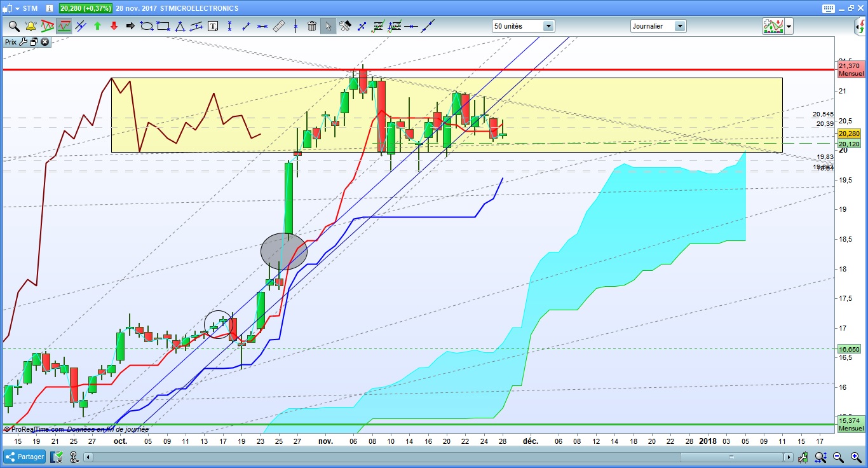Click the horizontal scrollbar right arrow
868x468 pixels.
click(789, 457)
